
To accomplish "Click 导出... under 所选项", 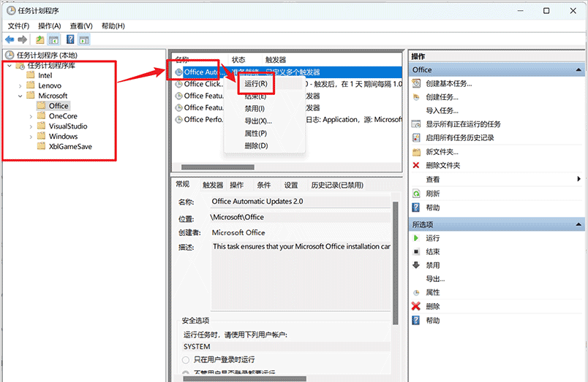I will 435,278.
